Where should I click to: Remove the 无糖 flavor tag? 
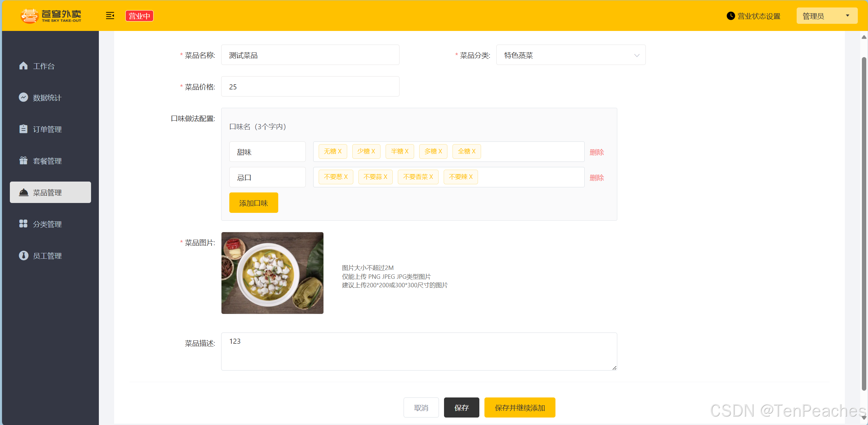(x=340, y=151)
